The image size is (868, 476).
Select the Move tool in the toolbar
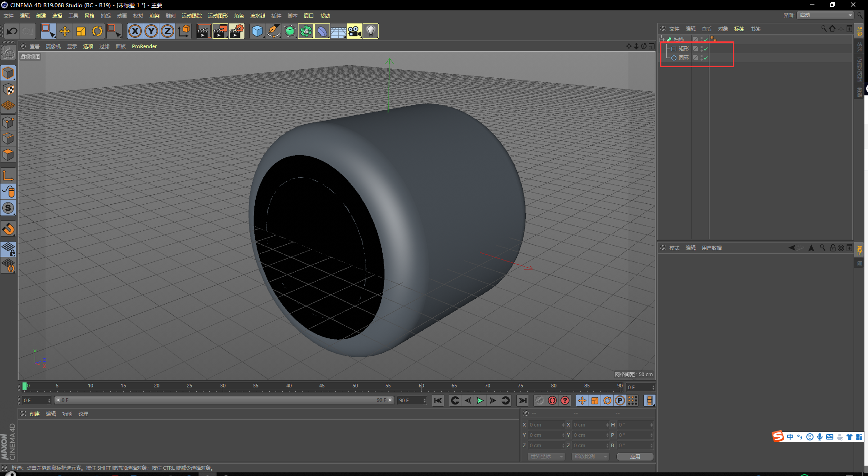click(65, 31)
